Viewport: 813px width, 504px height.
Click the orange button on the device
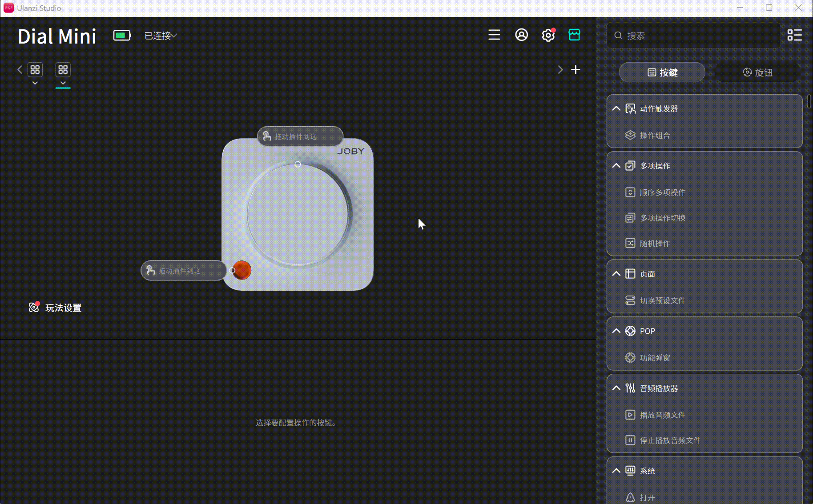[242, 270]
